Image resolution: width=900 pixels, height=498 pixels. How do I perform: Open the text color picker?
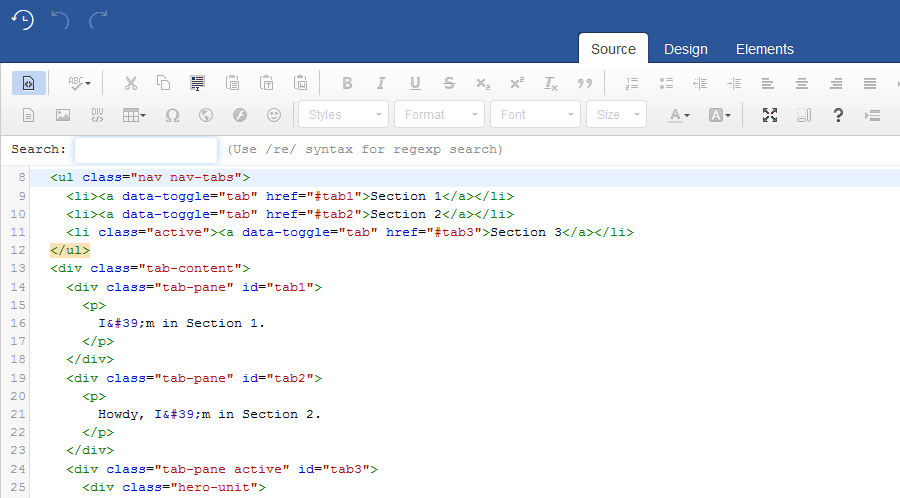(x=679, y=115)
